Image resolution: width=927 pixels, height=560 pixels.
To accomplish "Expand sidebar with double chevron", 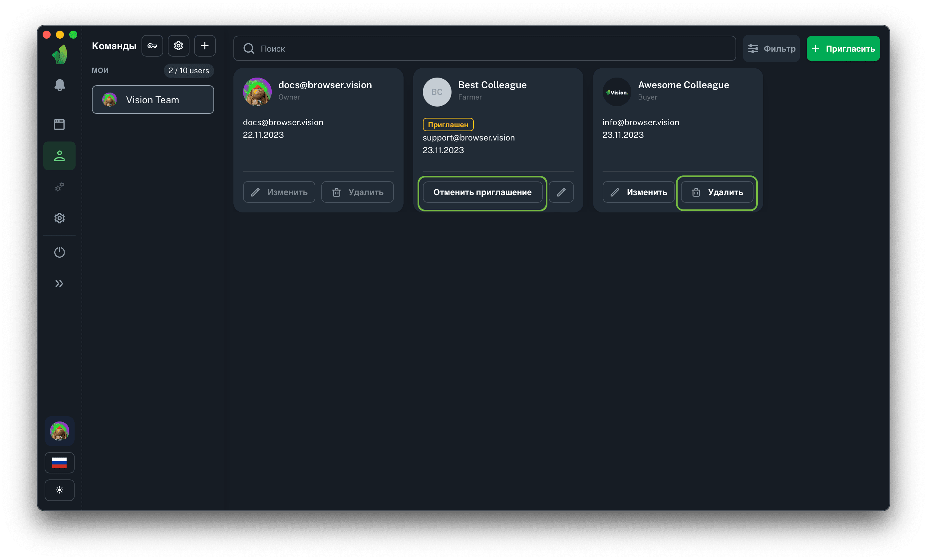I will pos(60,284).
